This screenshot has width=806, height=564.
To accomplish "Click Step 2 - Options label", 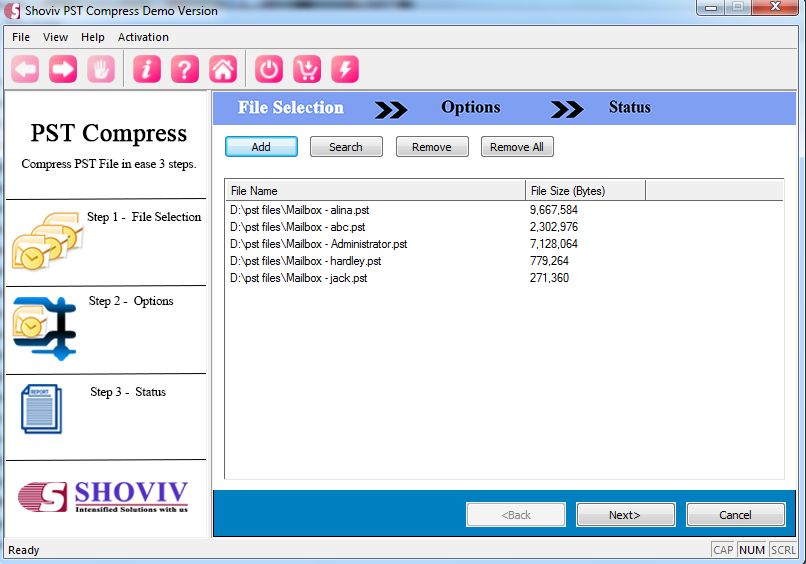I will 131,301.
